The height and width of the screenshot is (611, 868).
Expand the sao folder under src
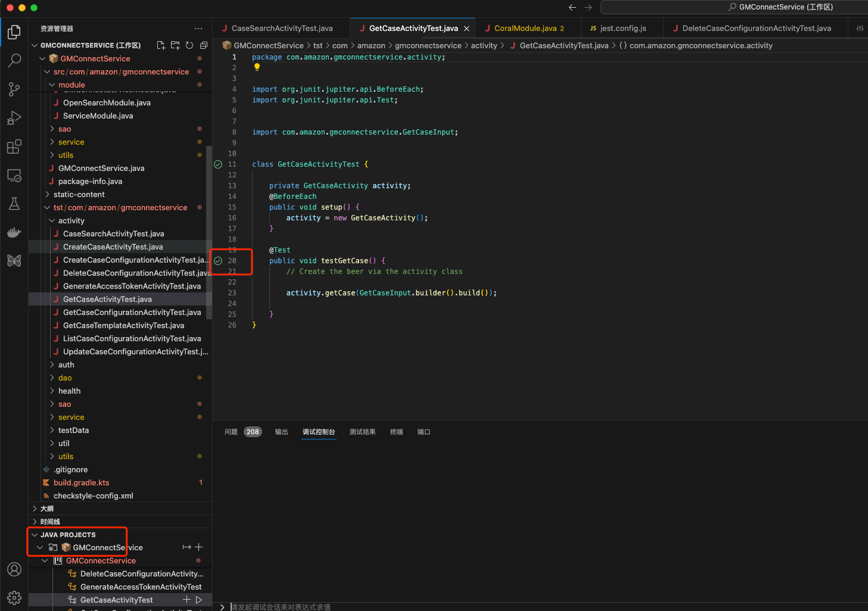click(52, 129)
